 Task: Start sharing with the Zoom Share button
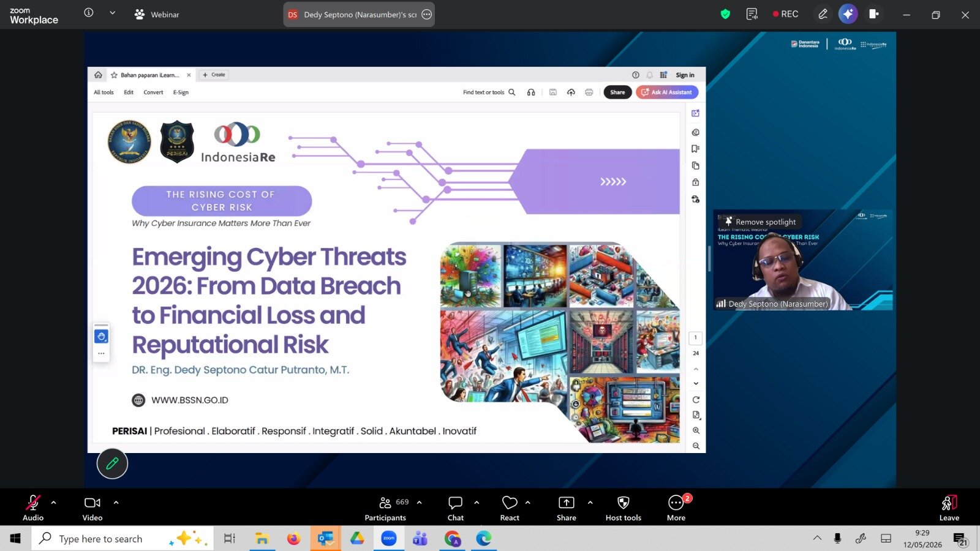pyautogui.click(x=567, y=508)
